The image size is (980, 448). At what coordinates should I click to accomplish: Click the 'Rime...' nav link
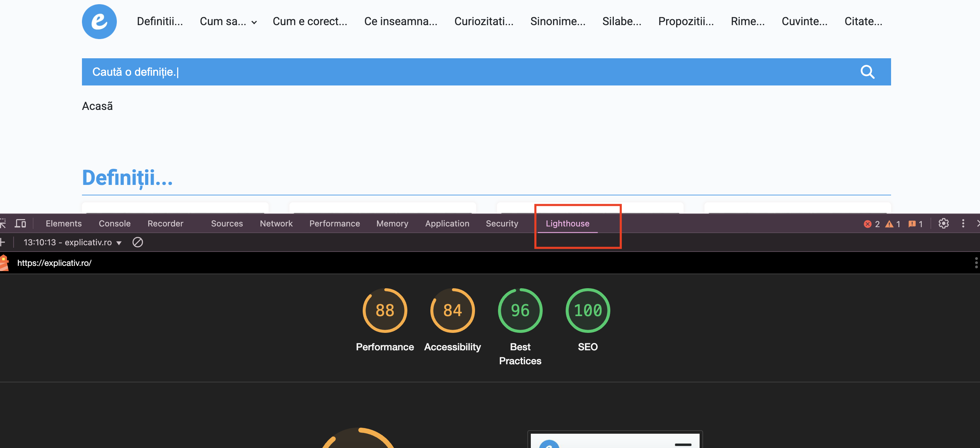pos(747,21)
